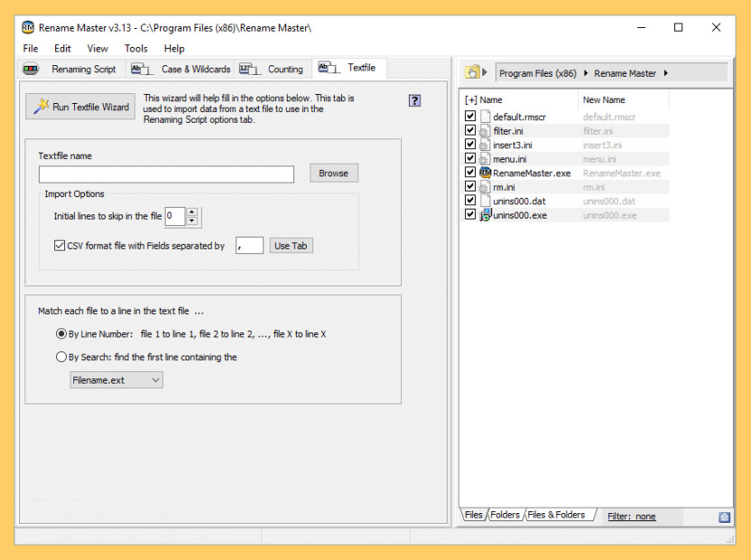Click the Use Tab button
The width and height of the screenshot is (751, 560).
(x=290, y=245)
